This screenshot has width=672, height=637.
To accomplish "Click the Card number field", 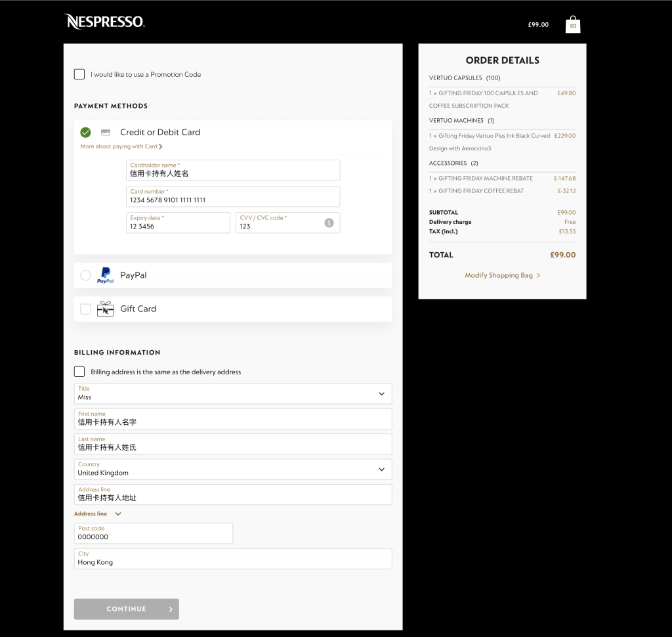I will [233, 197].
